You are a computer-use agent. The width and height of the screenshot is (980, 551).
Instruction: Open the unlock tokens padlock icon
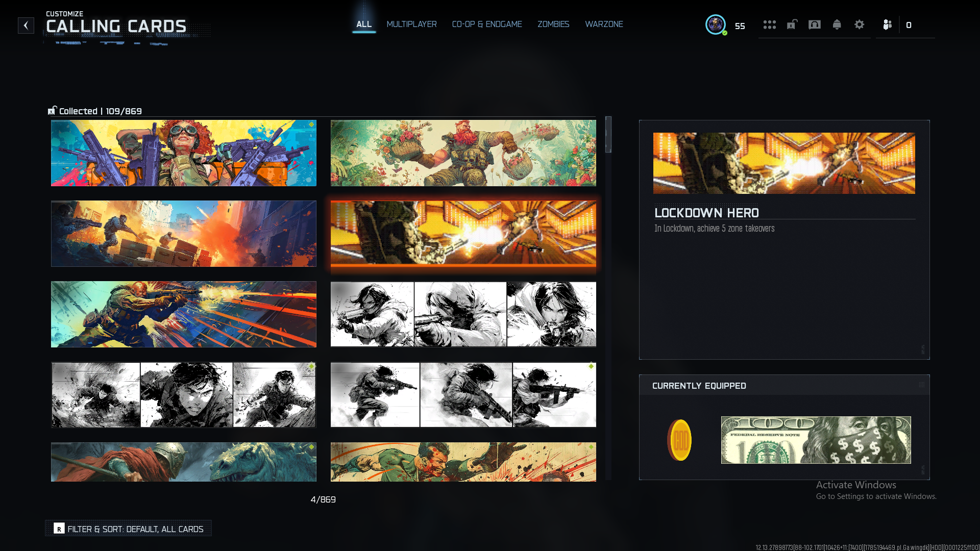792,24
